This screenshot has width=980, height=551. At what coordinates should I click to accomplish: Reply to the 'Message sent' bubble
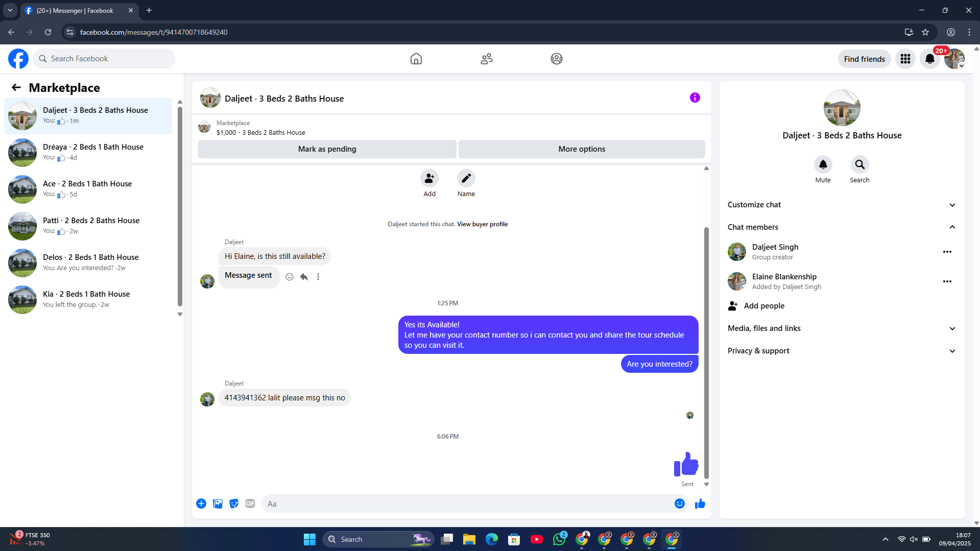coord(304,277)
